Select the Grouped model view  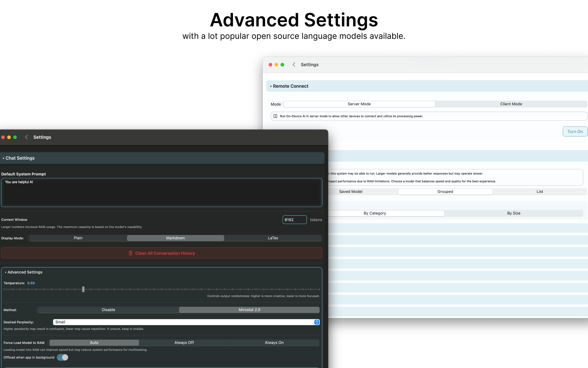445,192
